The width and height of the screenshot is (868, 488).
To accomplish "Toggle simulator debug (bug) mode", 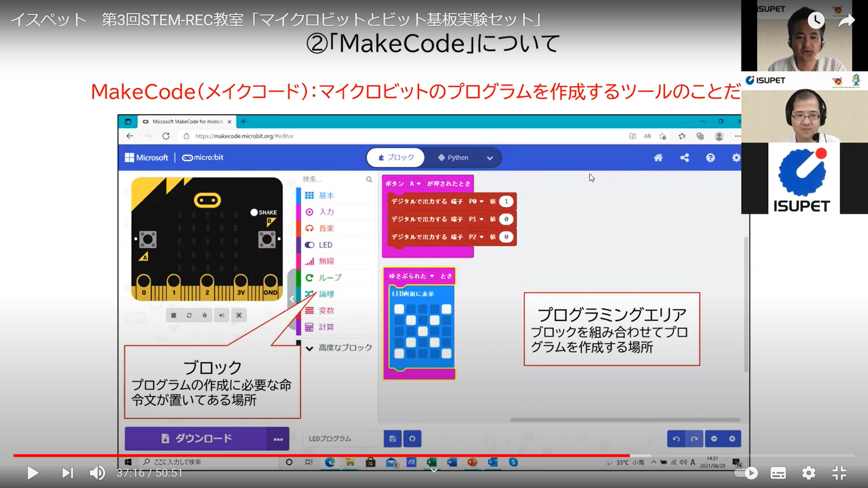I will coord(205,315).
